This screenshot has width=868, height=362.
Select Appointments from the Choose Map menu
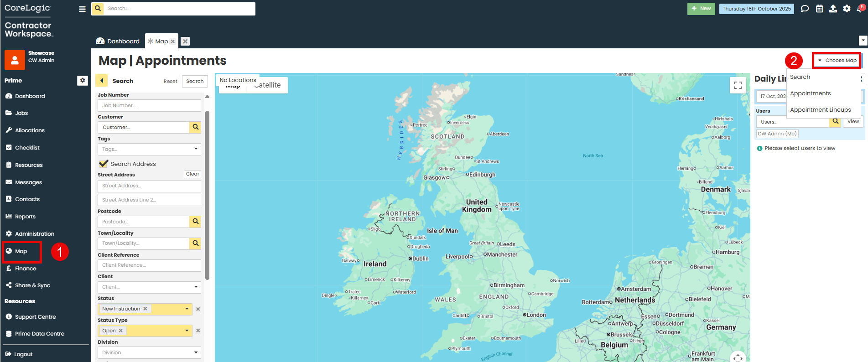(811, 93)
